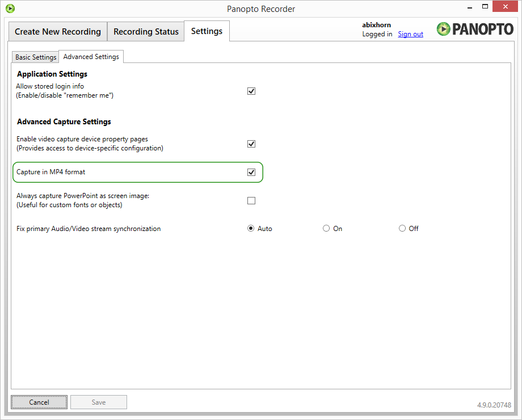Select the Settings tab
This screenshot has height=420, width=522.
point(207,31)
